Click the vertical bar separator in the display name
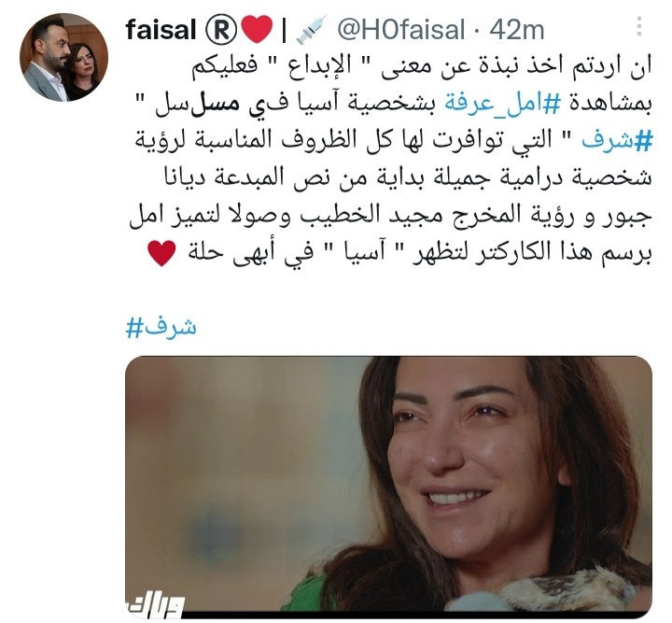672x623 pixels. click(284, 30)
